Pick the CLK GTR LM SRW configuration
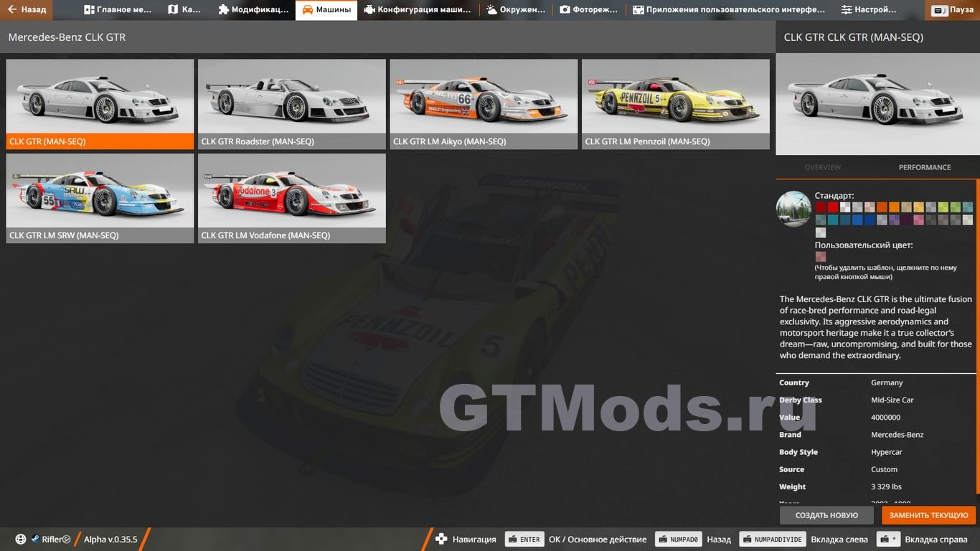980x551 pixels. tap(100, 198)
